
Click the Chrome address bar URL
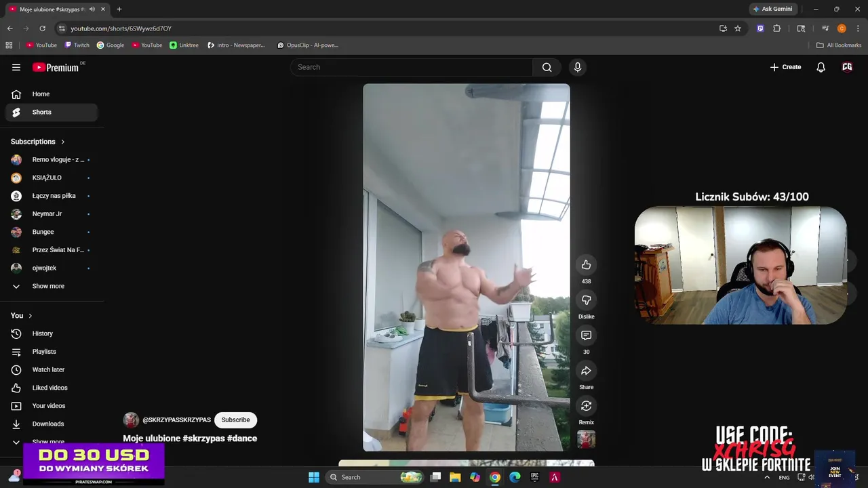pos(121,28)
